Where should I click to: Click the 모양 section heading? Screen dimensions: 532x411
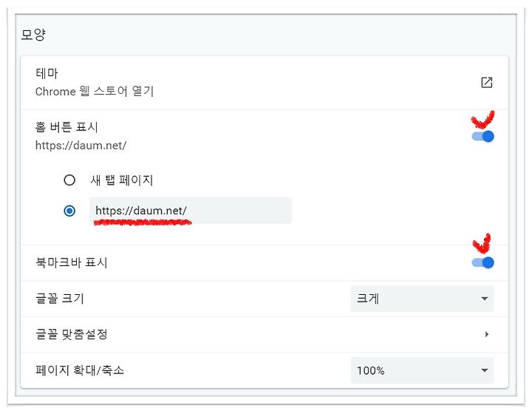[x=33, y=34]
